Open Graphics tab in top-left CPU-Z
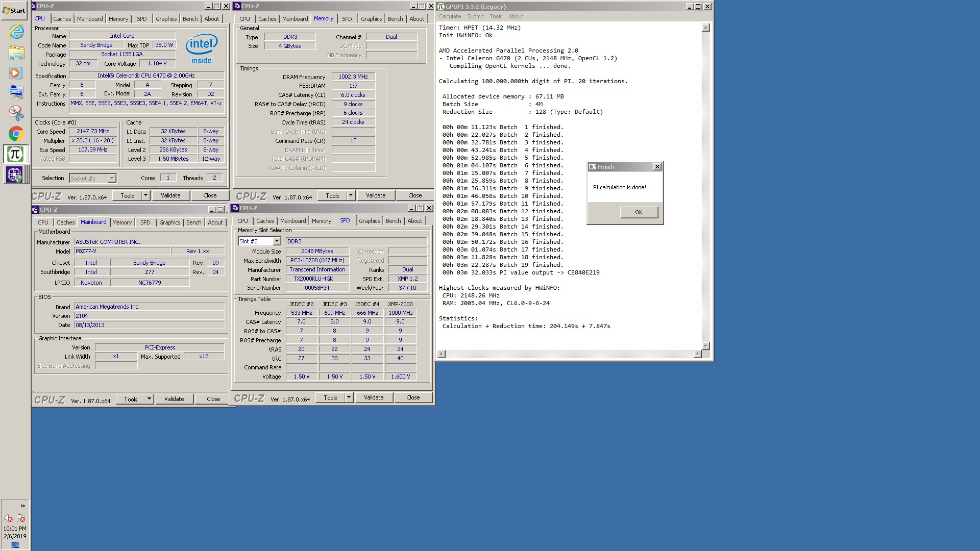 click(166, 19)
